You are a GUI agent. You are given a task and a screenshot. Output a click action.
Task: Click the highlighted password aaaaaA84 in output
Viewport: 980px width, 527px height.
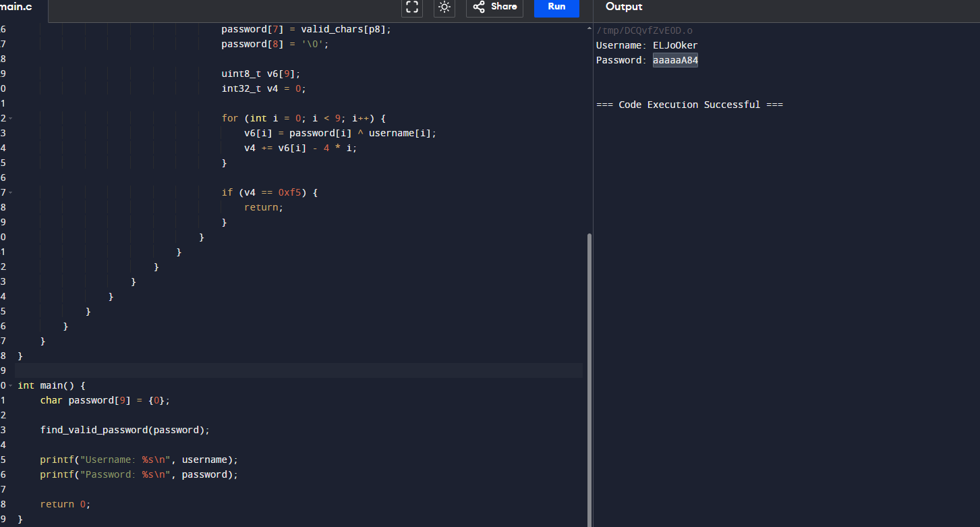coord(675,61)
